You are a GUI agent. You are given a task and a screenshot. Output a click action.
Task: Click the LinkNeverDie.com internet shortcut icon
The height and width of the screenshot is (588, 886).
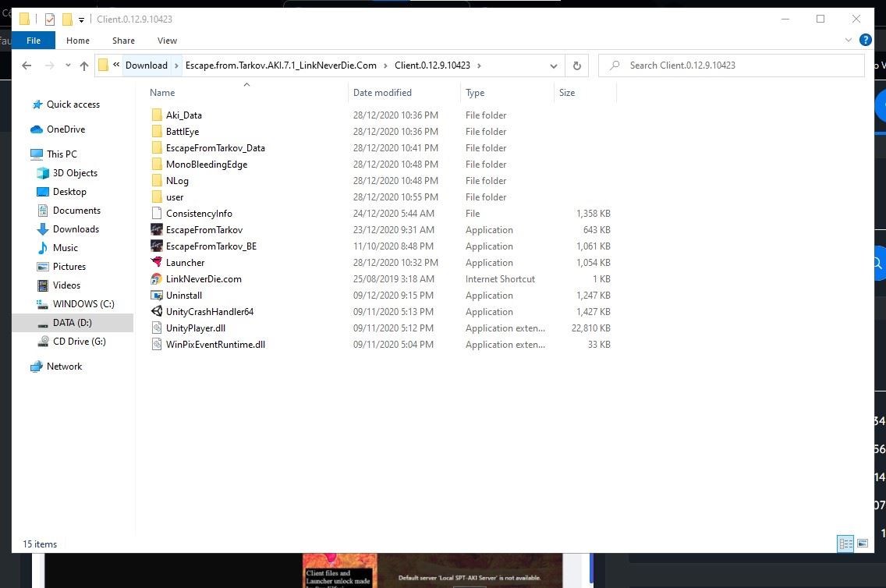click(158, 279)
